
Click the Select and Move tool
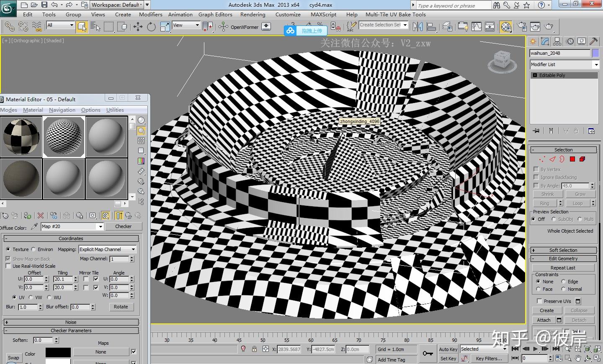[138, 27]
